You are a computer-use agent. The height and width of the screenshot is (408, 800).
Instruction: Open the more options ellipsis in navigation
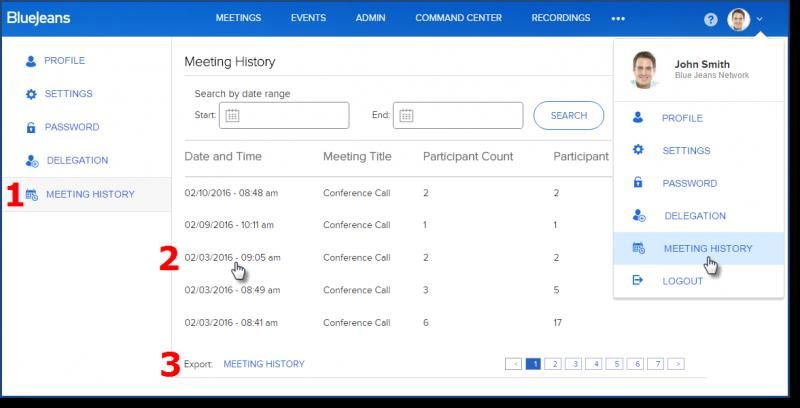pos(618,18)
